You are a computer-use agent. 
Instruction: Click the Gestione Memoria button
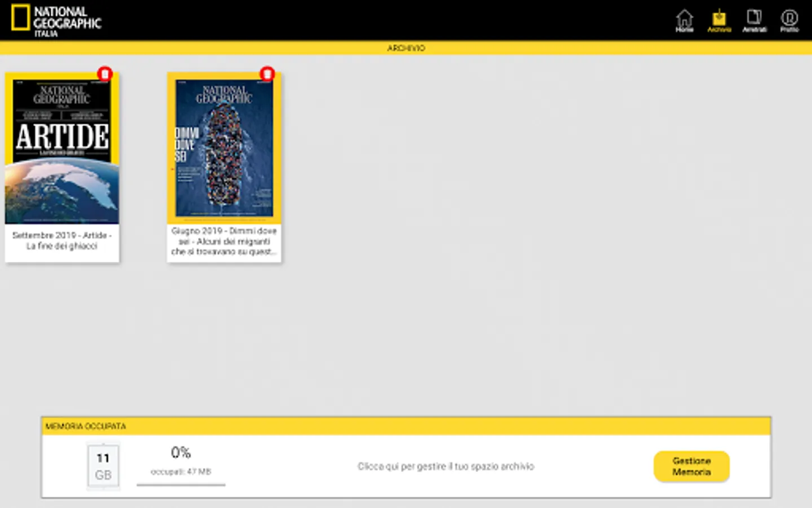coord(691,466)
